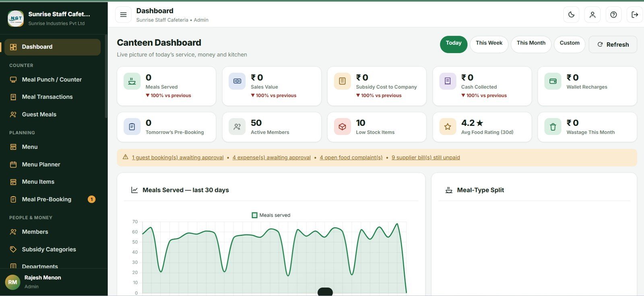Select the Today period filter
Image resolution: width=644 pixels, height=296 pixels.
coord(454,44)
